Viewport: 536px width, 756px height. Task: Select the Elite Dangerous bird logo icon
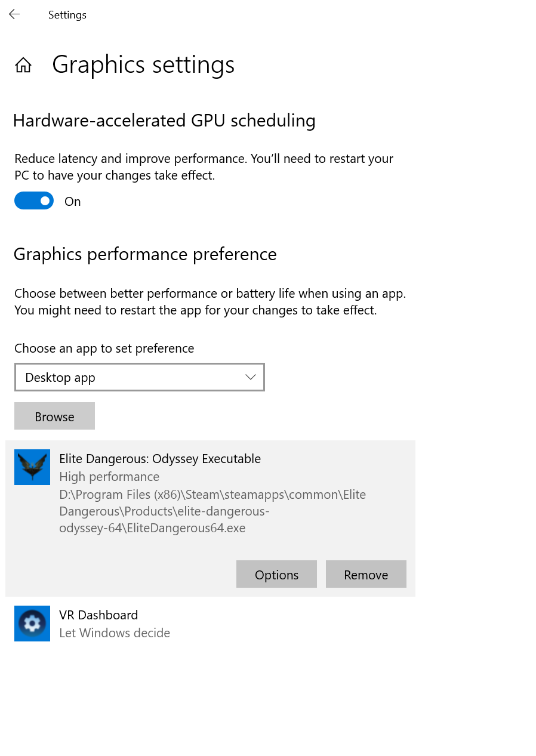coord(32,467)
